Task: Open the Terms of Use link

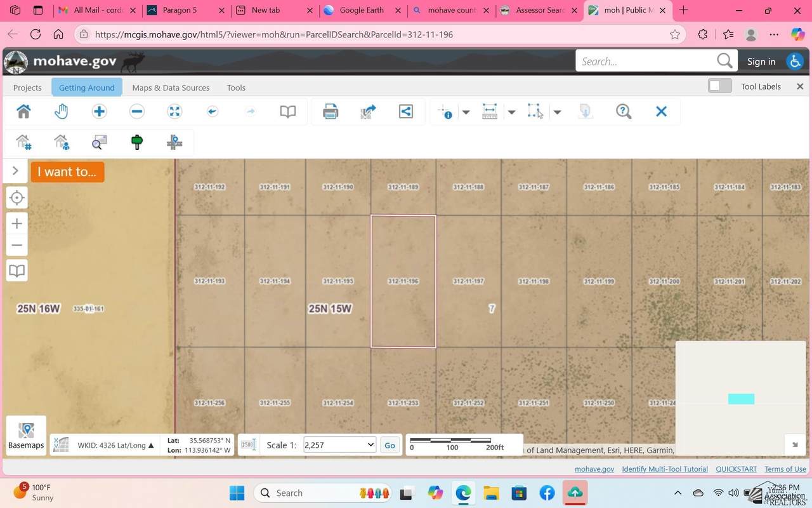Action: point(785,469)
